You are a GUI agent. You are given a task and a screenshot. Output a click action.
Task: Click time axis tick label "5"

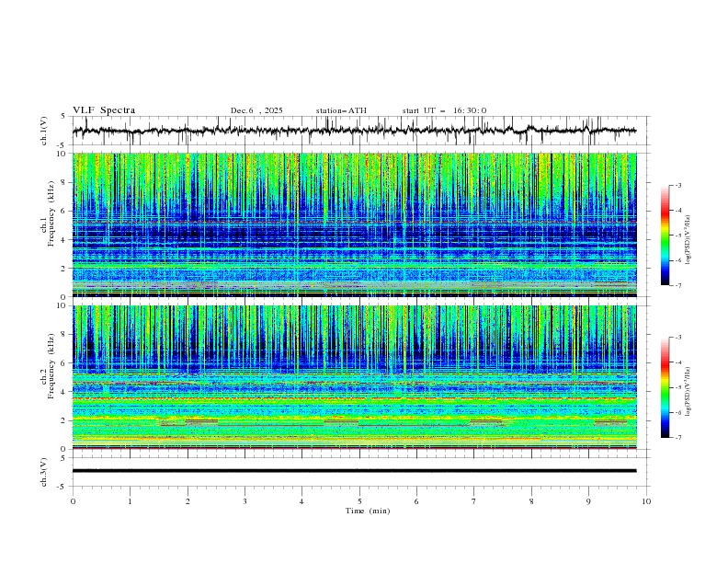pos(359,501)
